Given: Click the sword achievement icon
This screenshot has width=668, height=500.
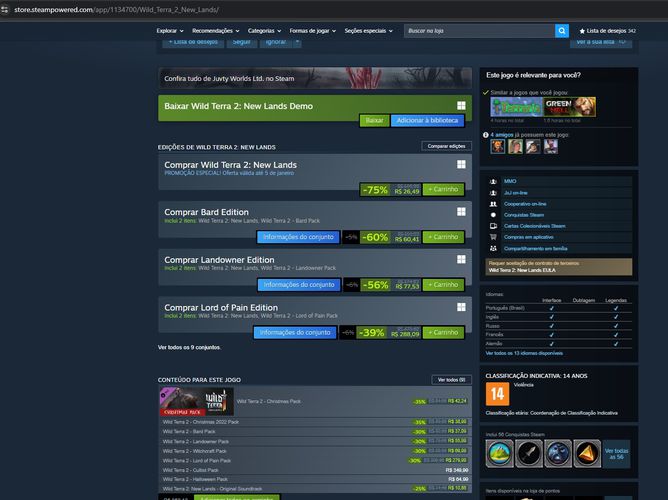Looking at the screenshot, I should (x=529, y=454).
